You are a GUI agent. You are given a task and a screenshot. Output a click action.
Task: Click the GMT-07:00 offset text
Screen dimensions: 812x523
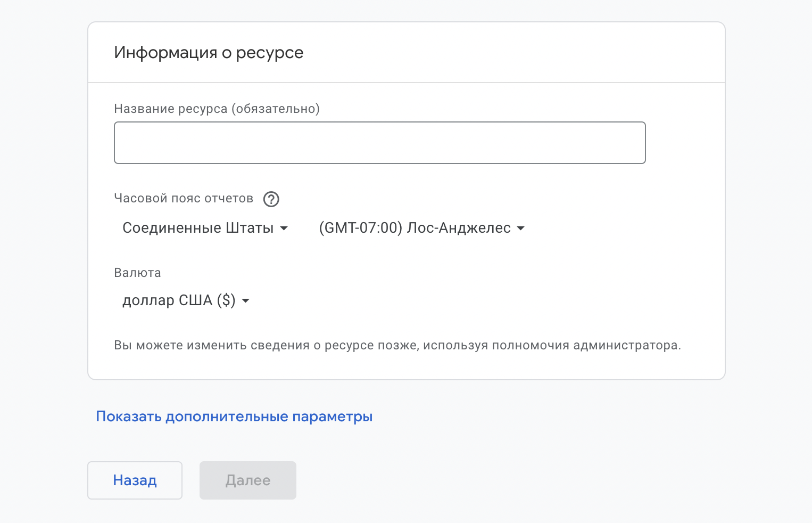pyautogui.click(x=360, y=228)
